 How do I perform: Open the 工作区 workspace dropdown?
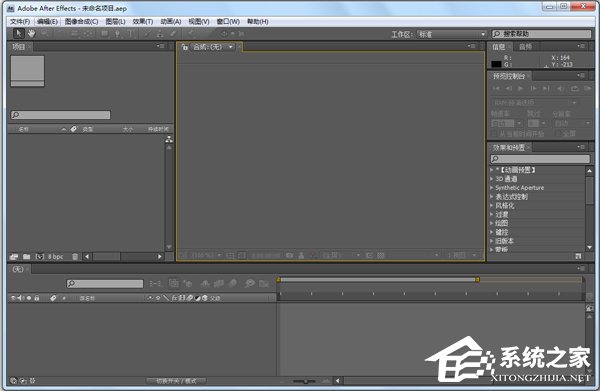pyautogui.click(x=451, y=34)
